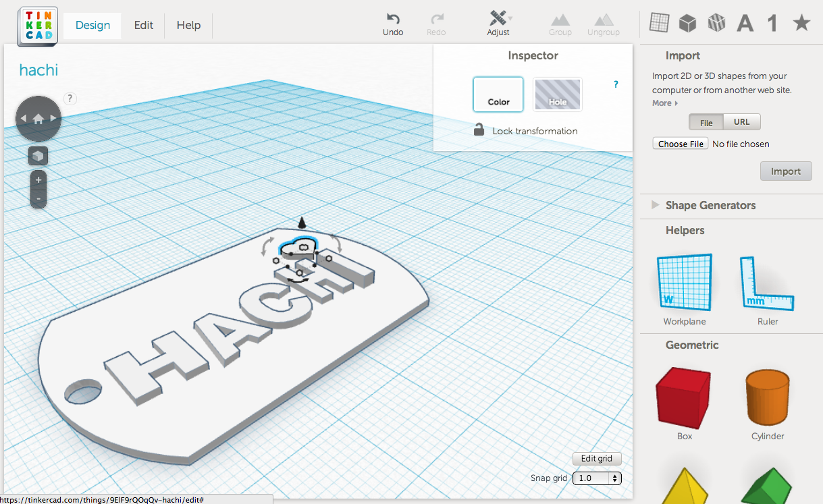Zoom out with the minus button
This screenshot has height=504, width=823.
point(38,199)
